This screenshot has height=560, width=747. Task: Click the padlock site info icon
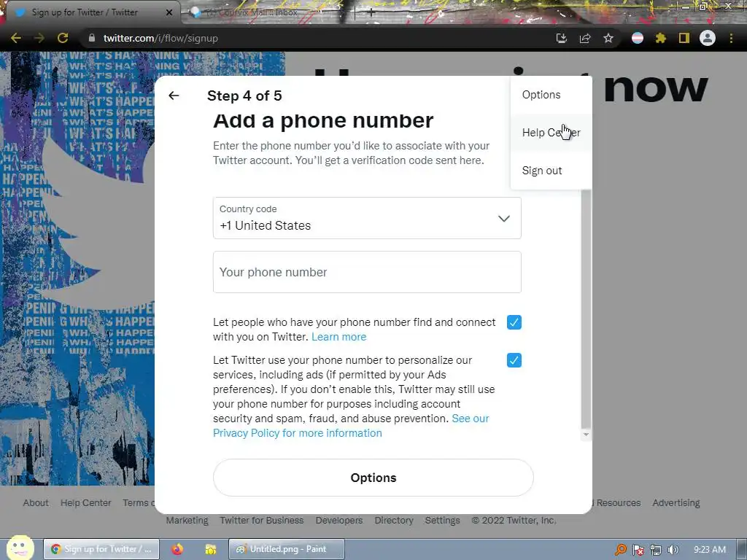pyautogui.click(x=92, y=38)
